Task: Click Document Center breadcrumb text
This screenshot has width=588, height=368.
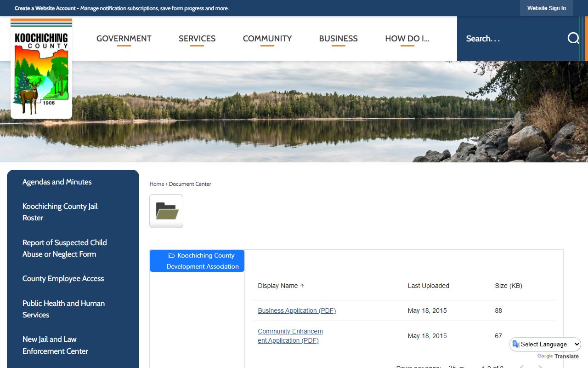Action: pyautogui.click(x=190, y=184)
